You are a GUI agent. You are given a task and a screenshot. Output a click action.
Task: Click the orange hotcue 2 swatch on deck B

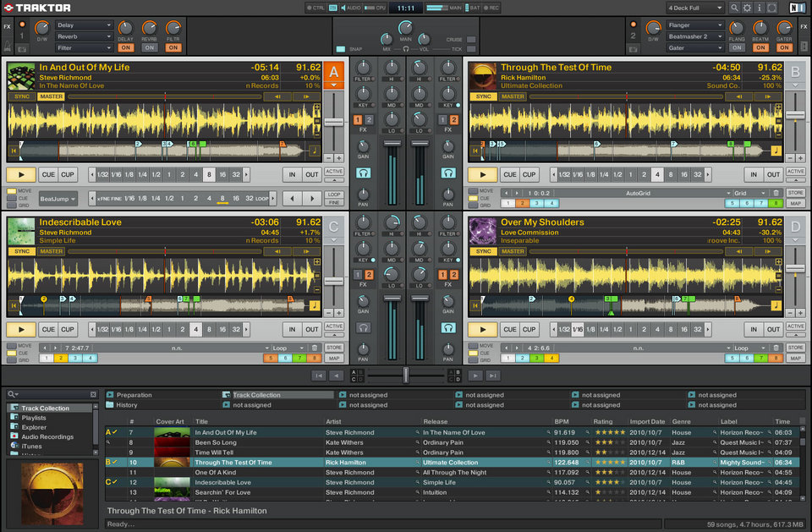click(522, 204)
